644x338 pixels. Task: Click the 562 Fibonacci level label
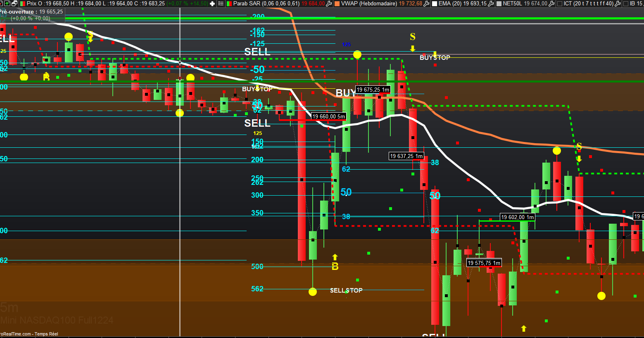(257, 289)
